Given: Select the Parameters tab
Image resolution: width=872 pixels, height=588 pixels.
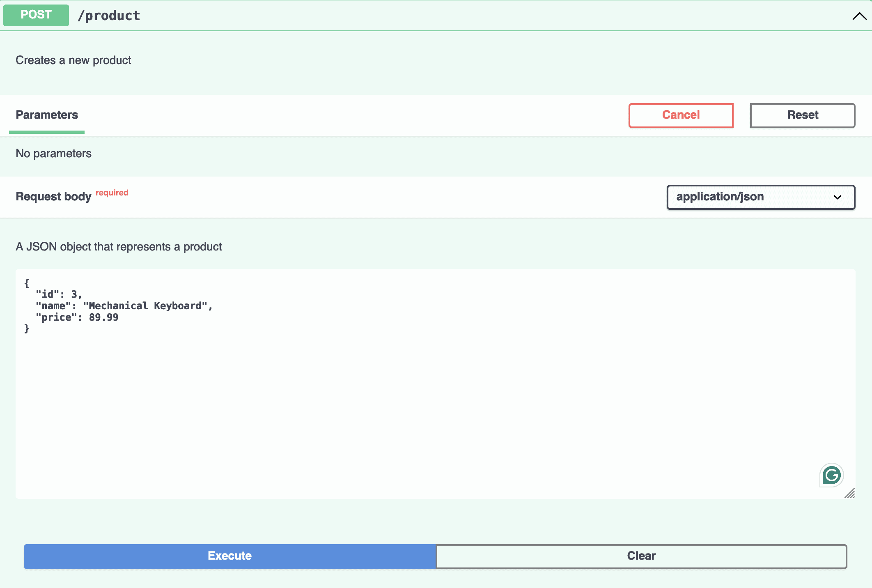Looking at the screenshot, I should coord(47,115).
